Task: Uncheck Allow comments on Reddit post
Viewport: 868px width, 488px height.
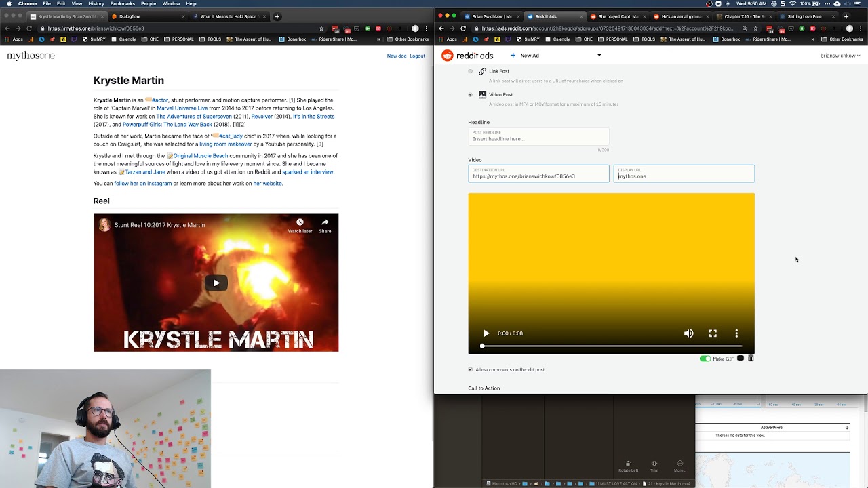Action: tap(470, 370)
